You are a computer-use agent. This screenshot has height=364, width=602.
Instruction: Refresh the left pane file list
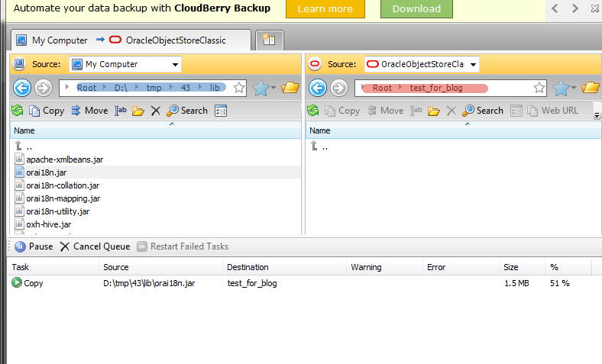[x=18, y=111]
